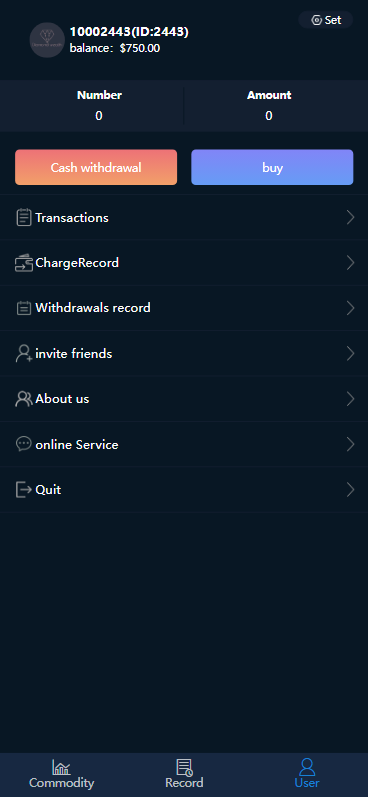Open the Commodity tab

point(62,774)
